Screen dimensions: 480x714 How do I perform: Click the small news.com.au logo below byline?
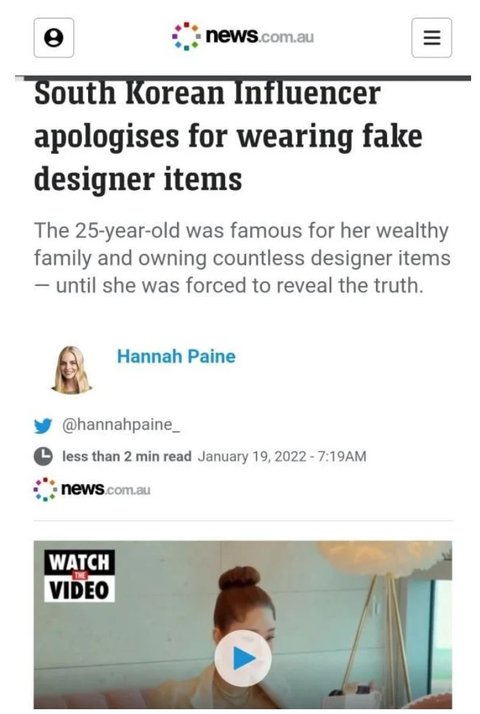tap(92, 490)
